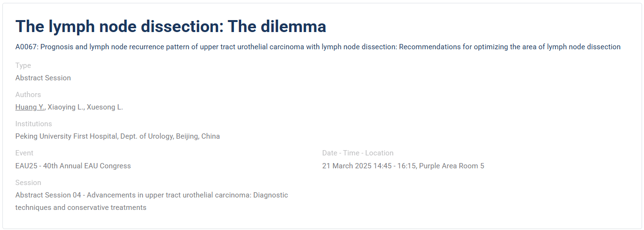Select 'EAU25 - 40th Annual EAU Congress' text
The height and width of the screenshot is (230, 644).
point(73,166)
